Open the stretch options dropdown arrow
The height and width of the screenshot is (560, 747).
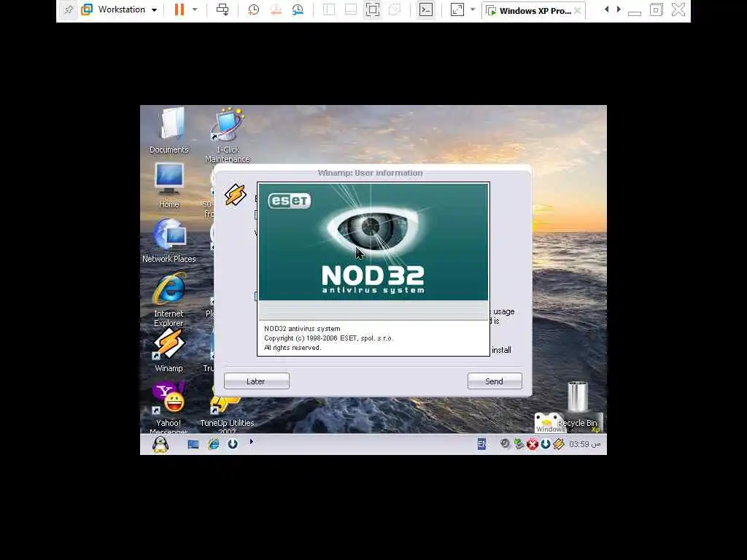coord(473,9)
